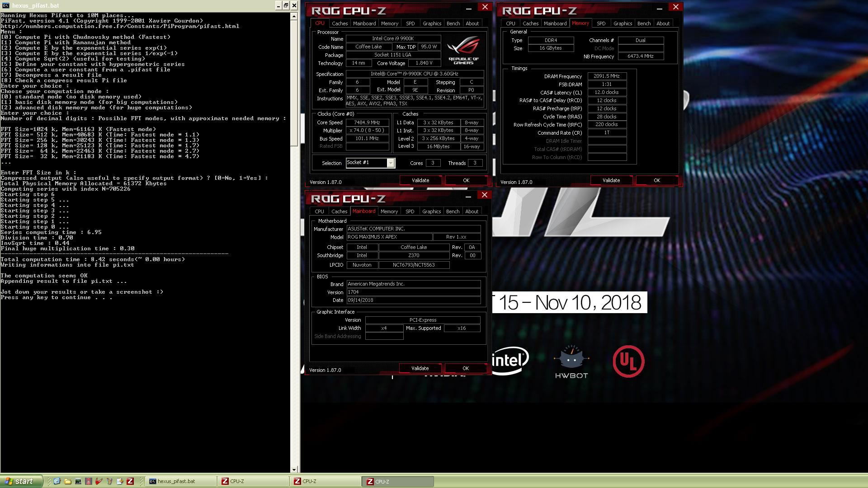Minimize the CPU-Z Mainboard window
868x488 pixels.
468,196
